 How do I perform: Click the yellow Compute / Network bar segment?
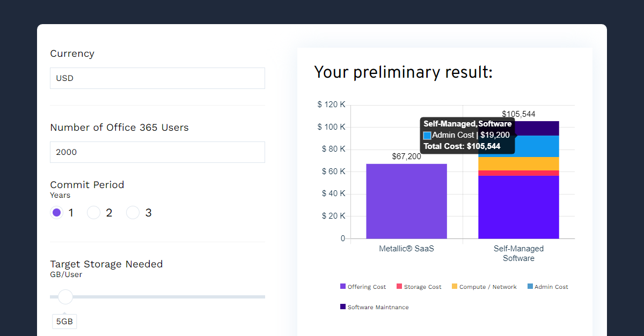(x=518, y=163)
